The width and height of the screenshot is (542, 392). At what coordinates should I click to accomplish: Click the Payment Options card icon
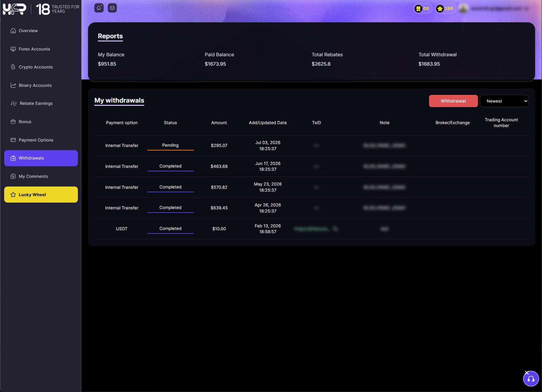13,140
